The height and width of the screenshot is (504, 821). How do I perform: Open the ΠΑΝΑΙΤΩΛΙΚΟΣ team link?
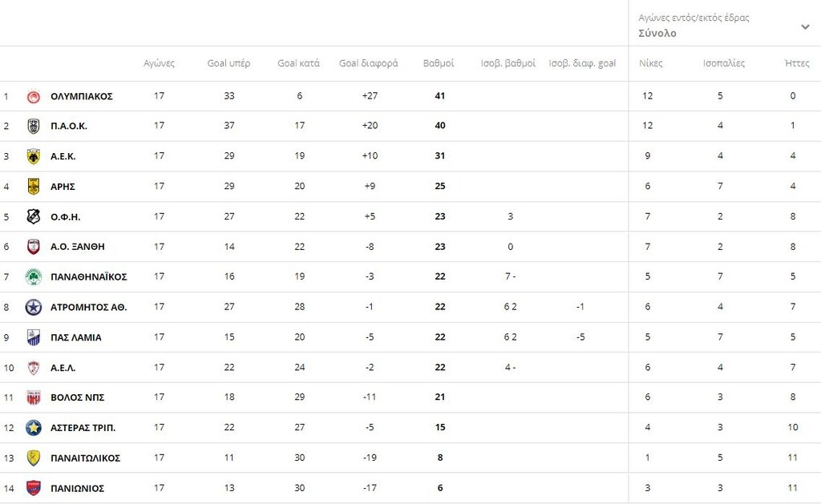(85, 458)
